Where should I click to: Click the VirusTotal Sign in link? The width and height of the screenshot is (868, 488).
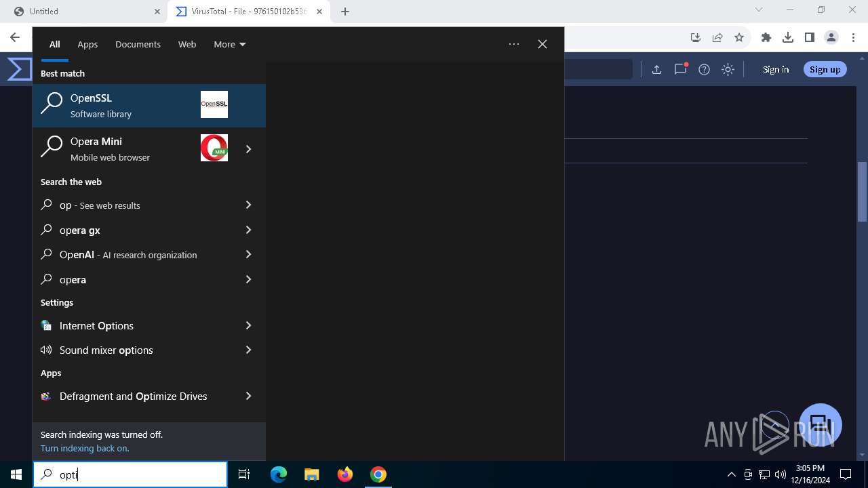coord(776,69)
